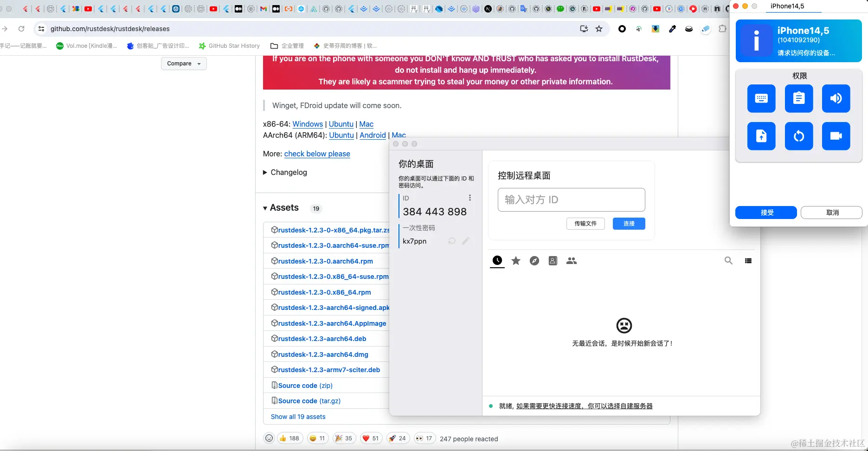Open the Compare dropdown on GitHub
Viewport: 868px width, 451px height.
(184, 64)
